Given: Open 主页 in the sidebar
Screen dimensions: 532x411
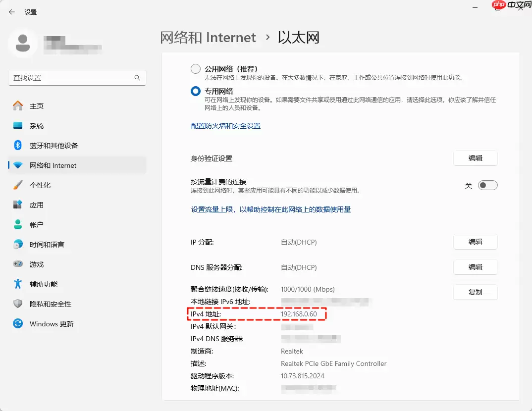Looking at the screenshot, I should pyautogui.click(x=77, y=106).
